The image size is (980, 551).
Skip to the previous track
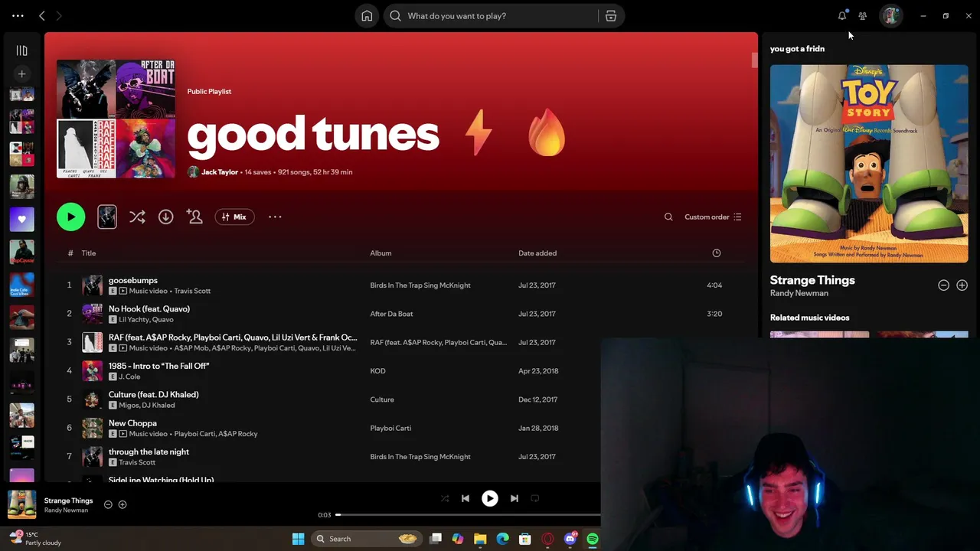pyautogui.click(x=465, y=498)
